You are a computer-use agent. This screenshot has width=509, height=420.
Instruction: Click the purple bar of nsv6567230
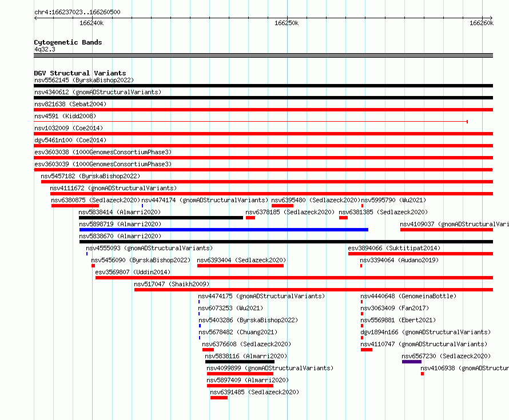pyautogui.click(x=412, y=362)
